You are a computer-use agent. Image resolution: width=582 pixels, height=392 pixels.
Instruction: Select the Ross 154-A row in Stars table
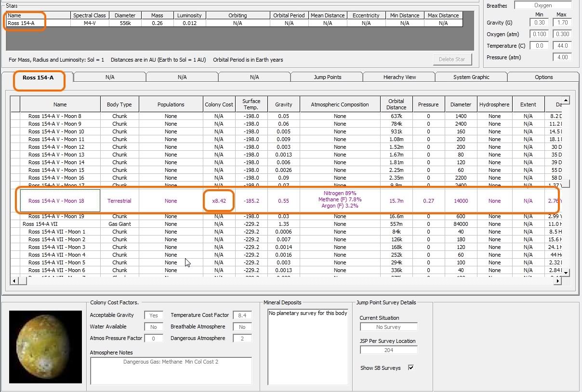click(234, 23)
